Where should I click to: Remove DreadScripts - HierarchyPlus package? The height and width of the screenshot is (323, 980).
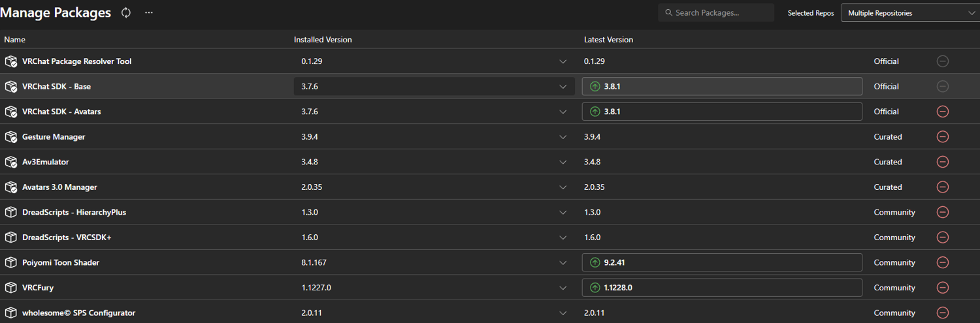[x=942, y=212]
